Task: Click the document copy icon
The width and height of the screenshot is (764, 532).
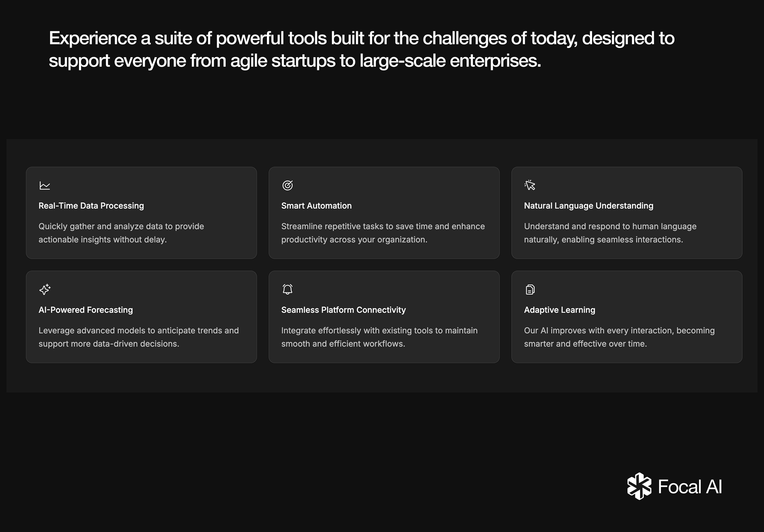Action: [x=530, y=289]
